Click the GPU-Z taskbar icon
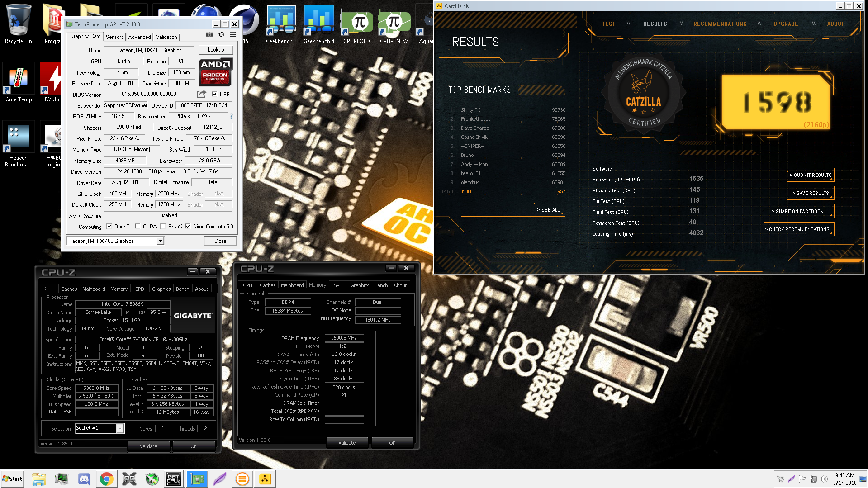The width and height of the screenshot is (868, 488). click(x=197, y=479)
